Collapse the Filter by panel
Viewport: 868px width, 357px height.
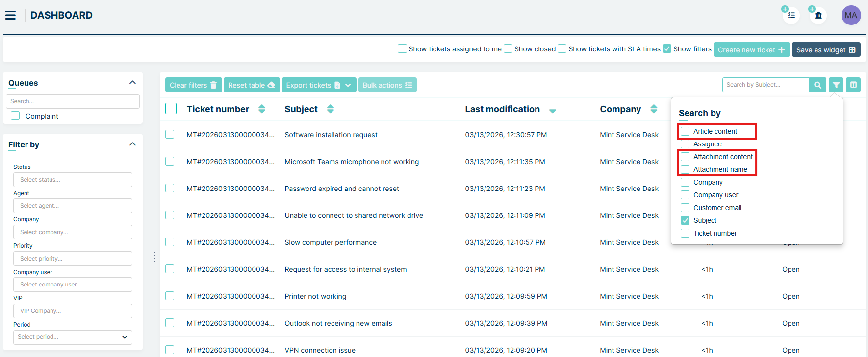132,144
